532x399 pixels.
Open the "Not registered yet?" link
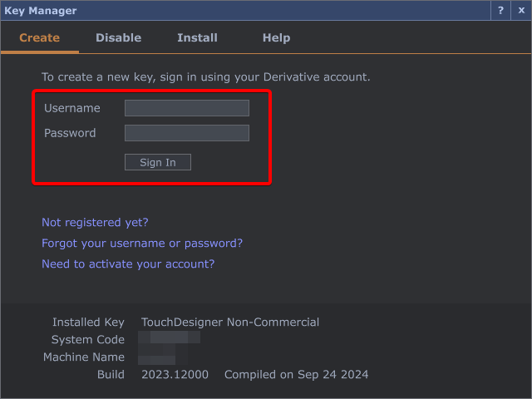pyautogui.click(x=95, y=223)
